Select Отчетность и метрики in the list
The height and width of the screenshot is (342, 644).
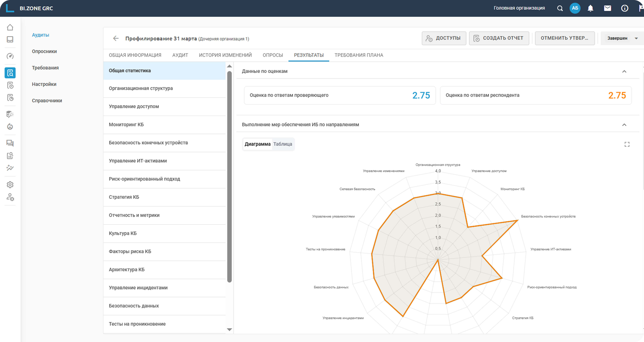click(164, 215)
